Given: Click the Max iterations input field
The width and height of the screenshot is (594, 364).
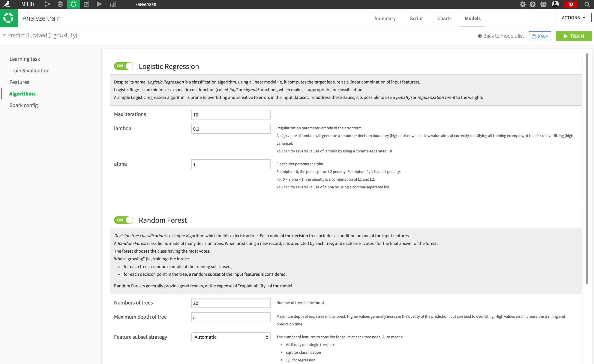Looking at the screenshot, I should (231, 114).
